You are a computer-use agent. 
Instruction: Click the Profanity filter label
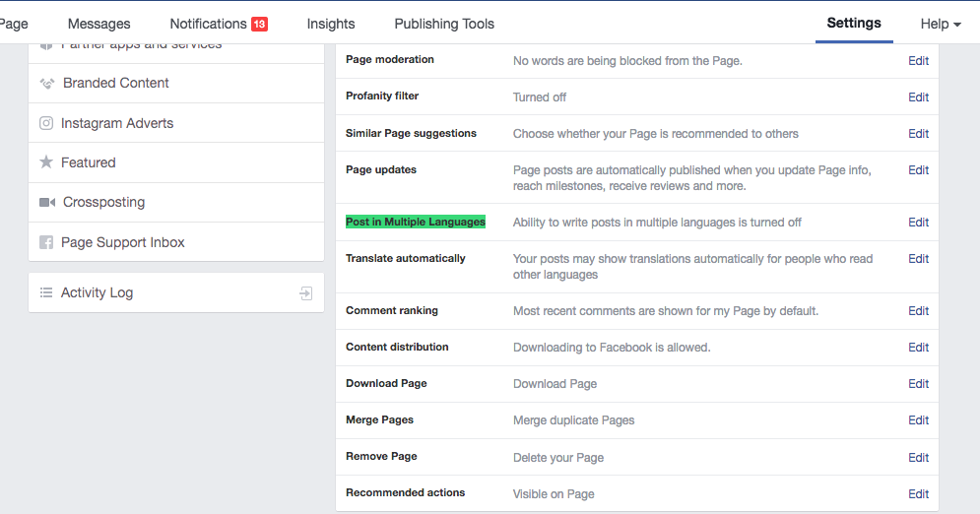pyautogui.click(x=382, y=96)
